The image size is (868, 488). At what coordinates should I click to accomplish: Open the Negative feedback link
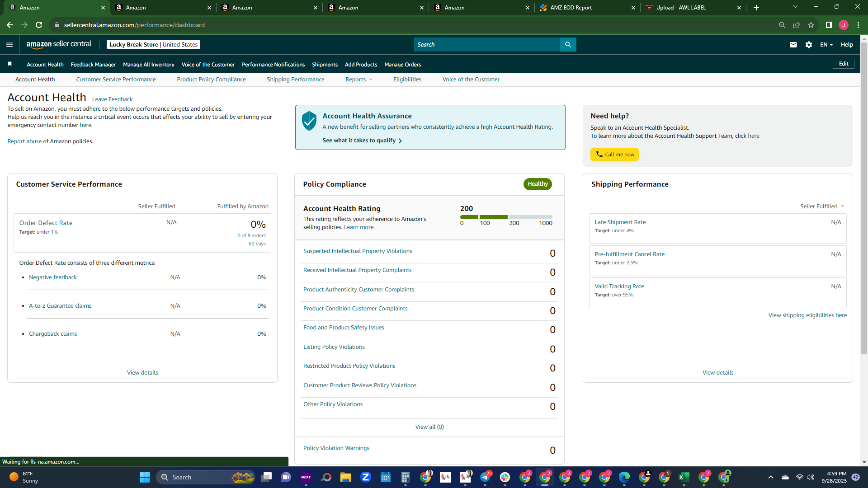pyautogui.click(x=53, y=277)
